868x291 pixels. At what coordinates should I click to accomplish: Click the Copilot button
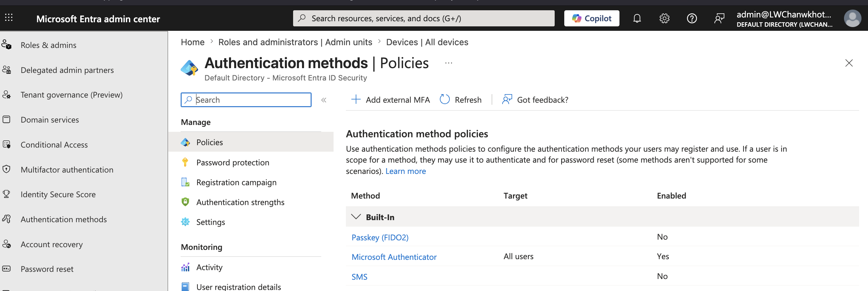point(592,18)
